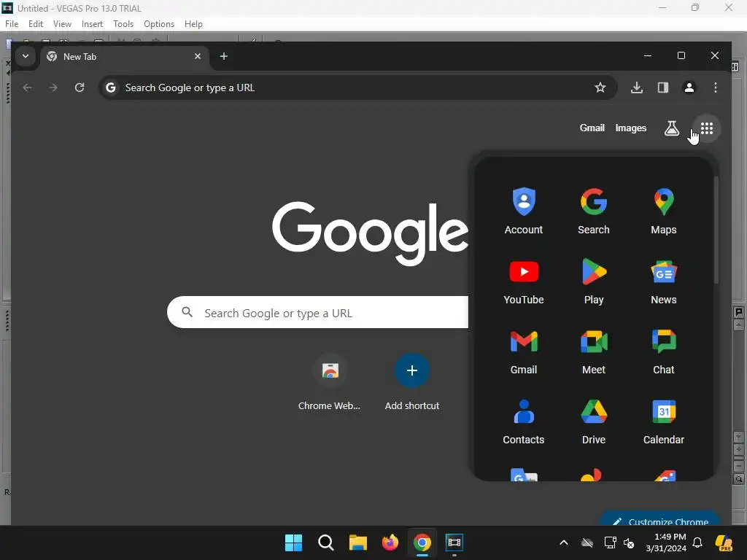
Task: Open Google Account app
Action: coord(524,211)
